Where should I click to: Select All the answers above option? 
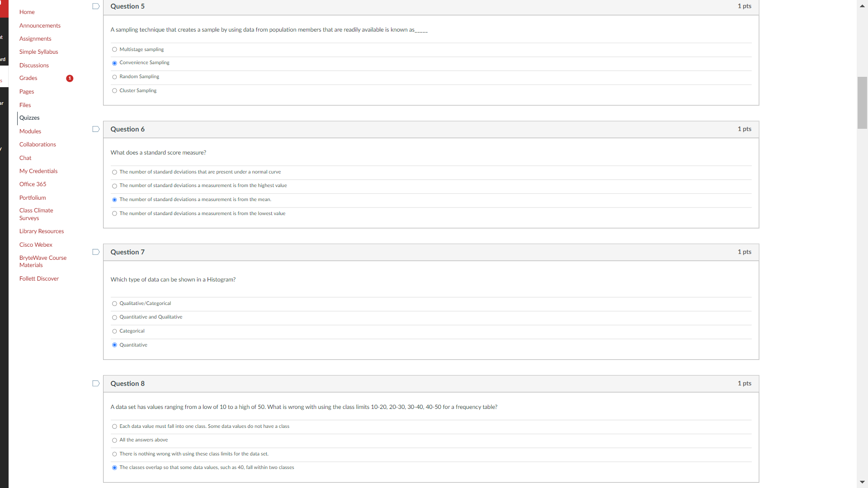pyautogui.click(x=114, y=441)
